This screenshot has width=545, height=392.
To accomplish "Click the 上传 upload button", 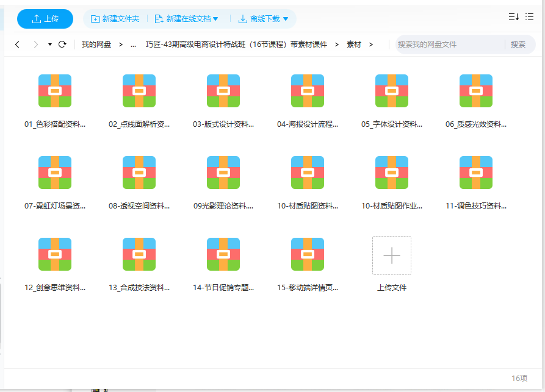I will 45,19.
